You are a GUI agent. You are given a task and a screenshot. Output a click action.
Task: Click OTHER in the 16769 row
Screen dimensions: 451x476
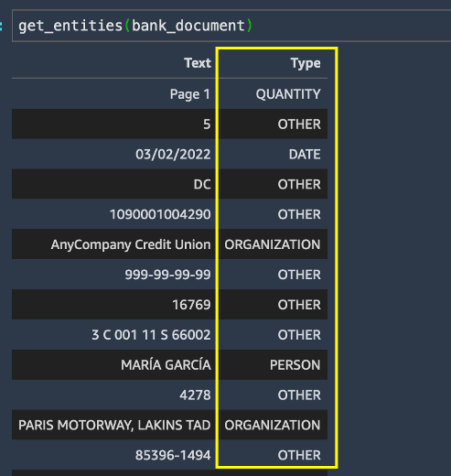[x=299, y=305]
